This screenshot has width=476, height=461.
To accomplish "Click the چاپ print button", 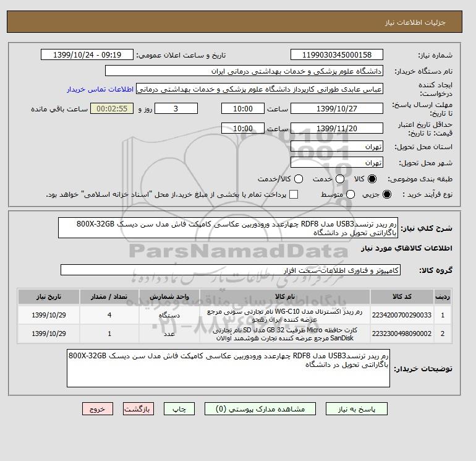I will (x=179, y=409).
